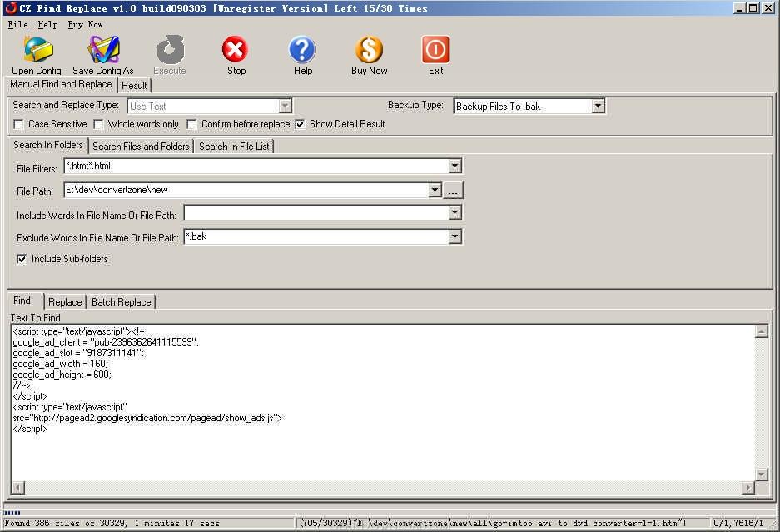Toggle Whole words only option
The image size is (780, 532).
[x=98, y=124]
